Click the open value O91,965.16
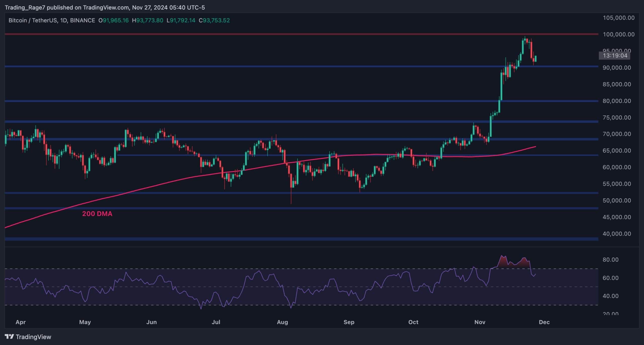The image size is (644, 345). [x=113, y=20]
